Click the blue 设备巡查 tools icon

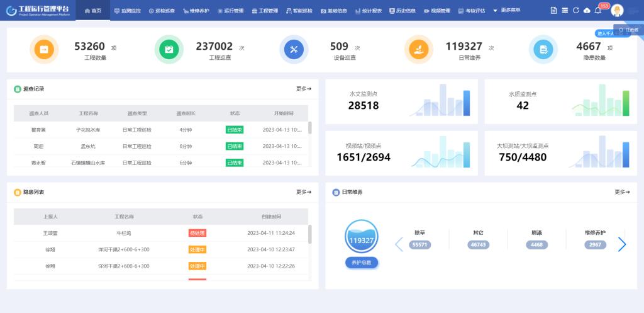coord(294,49)
